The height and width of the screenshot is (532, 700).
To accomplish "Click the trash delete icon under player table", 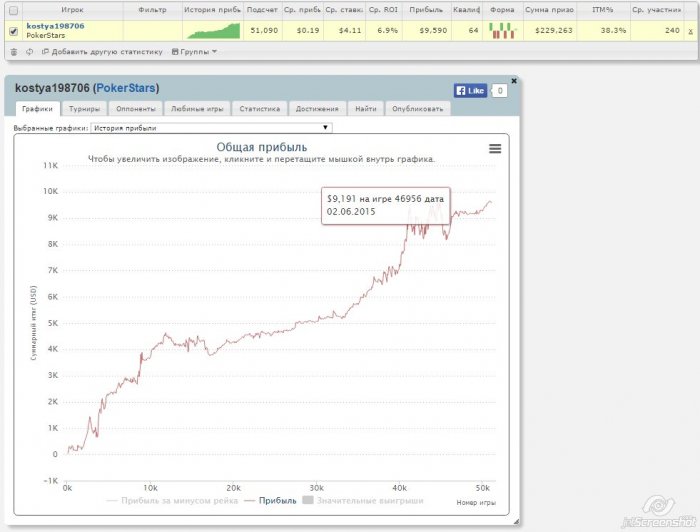I will pyautogui.click(x=14, y=52).
